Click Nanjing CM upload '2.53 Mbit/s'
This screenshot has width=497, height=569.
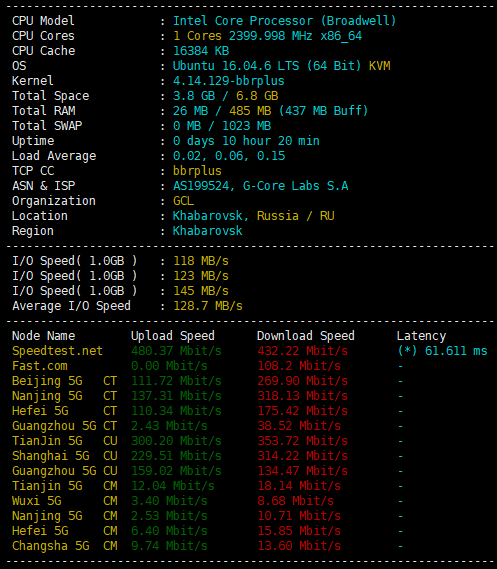(x=169, y=516)
